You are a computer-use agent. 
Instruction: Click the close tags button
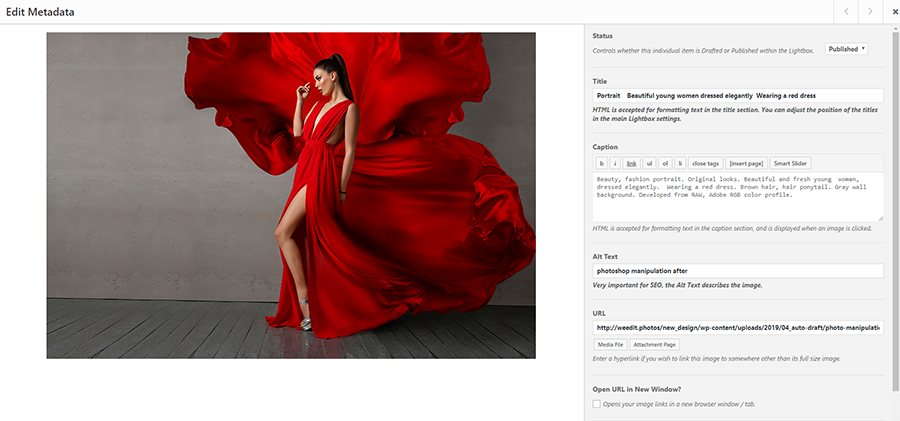tap(705, 163)
